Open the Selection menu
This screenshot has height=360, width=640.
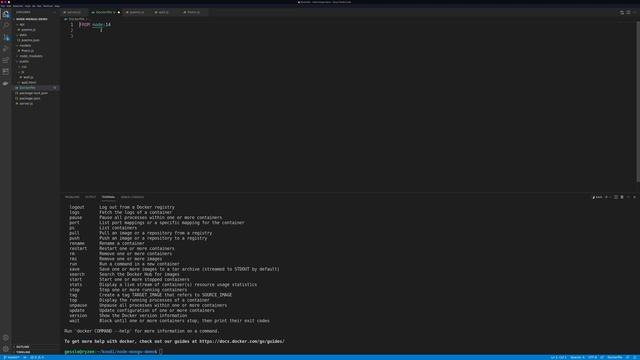(x=18, y=6)
